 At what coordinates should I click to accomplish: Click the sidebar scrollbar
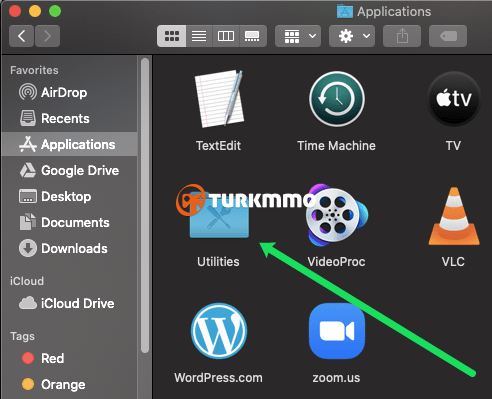[x=145, y=205]
